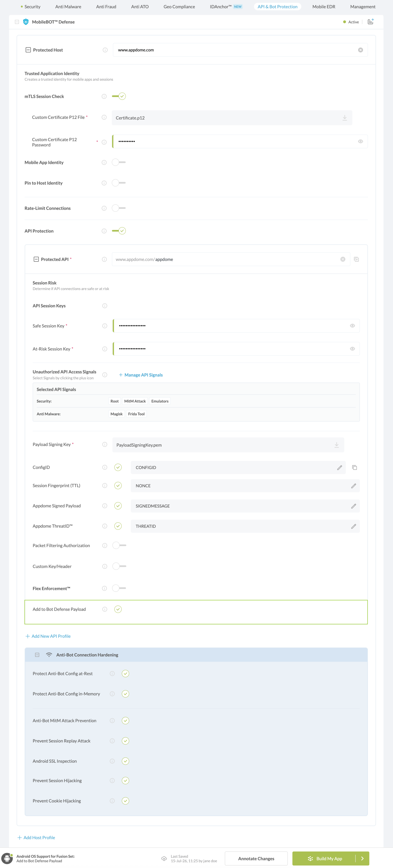Click the last saved history icon

pyautogui.click(x=164, y=859)
